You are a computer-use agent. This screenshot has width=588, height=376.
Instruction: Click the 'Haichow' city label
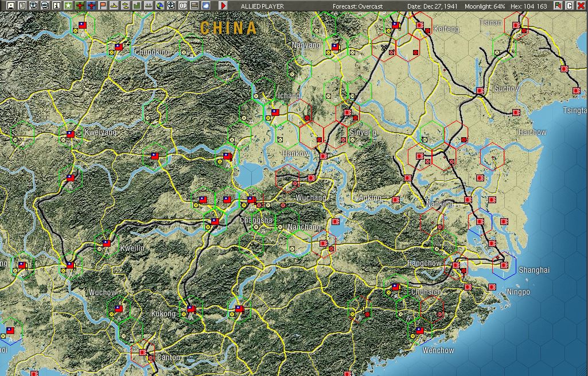(x=532, y=132)
